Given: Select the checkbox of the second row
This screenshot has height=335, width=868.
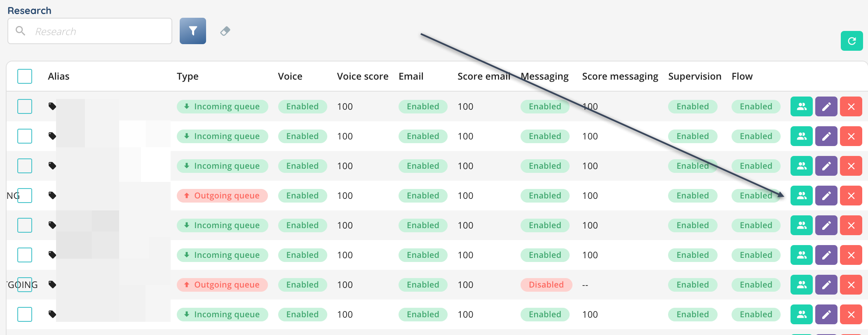Looking at the screenshot, I should click(x=25, y=136).
